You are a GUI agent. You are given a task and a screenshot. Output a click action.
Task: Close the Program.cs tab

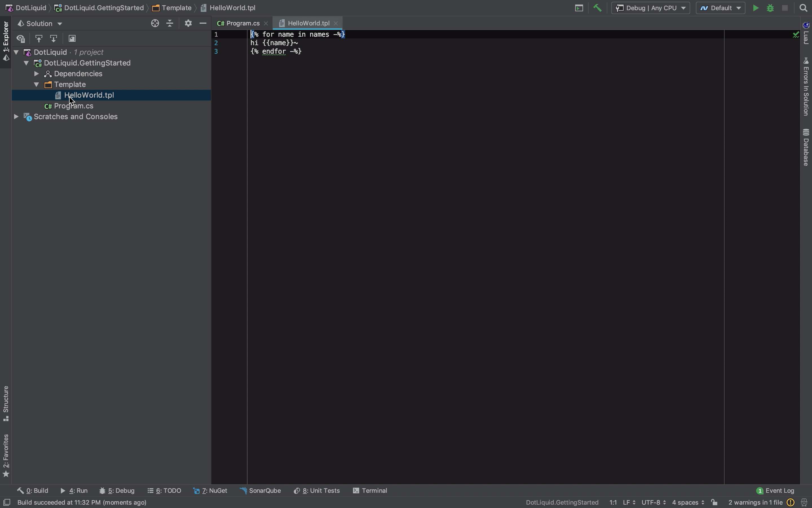pos(266,23)
